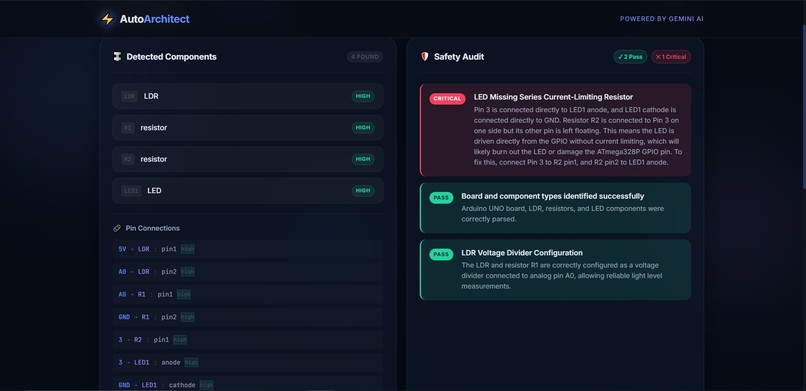Viewport: 806px width, 391px height.
Task: Click the Detected Components chip icon
Action: (117, 57)
